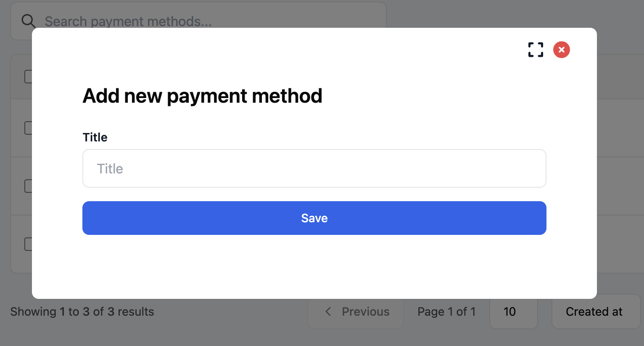
Task: Click the white Save label text
Action: click(x=314, y=218)
